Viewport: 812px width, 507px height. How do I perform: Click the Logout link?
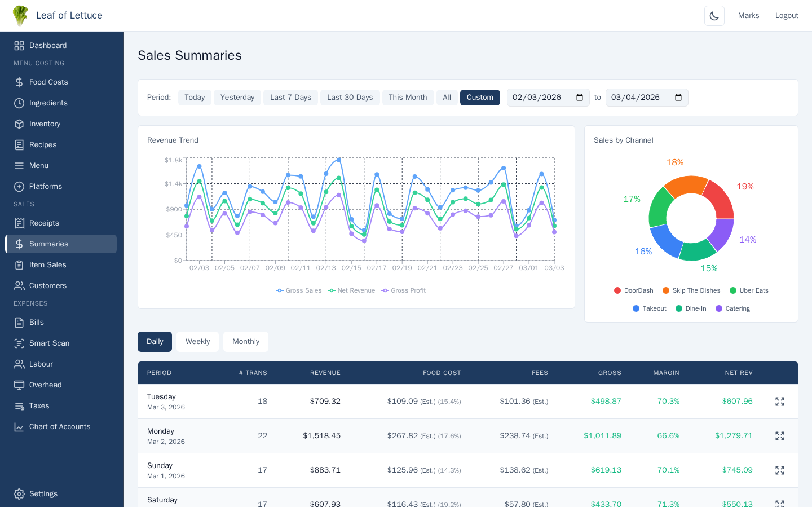coord(786,16)
